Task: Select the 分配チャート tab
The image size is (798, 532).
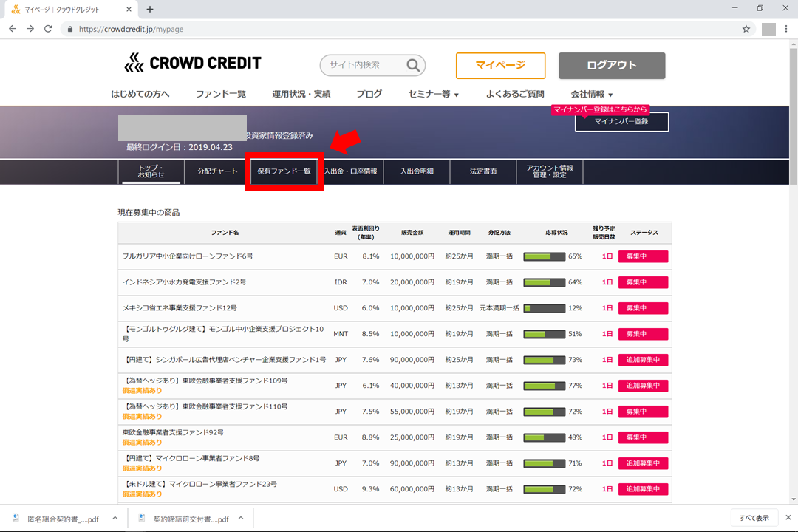Action: [x=217, y=171]
